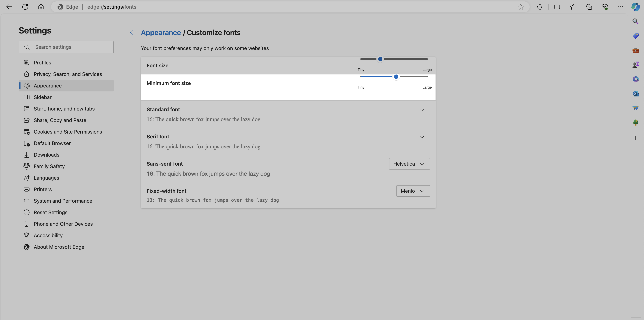Adjust the Minimum font size slider
The image size is (644, 320).
pyautogui.click(x=396, y=77)
